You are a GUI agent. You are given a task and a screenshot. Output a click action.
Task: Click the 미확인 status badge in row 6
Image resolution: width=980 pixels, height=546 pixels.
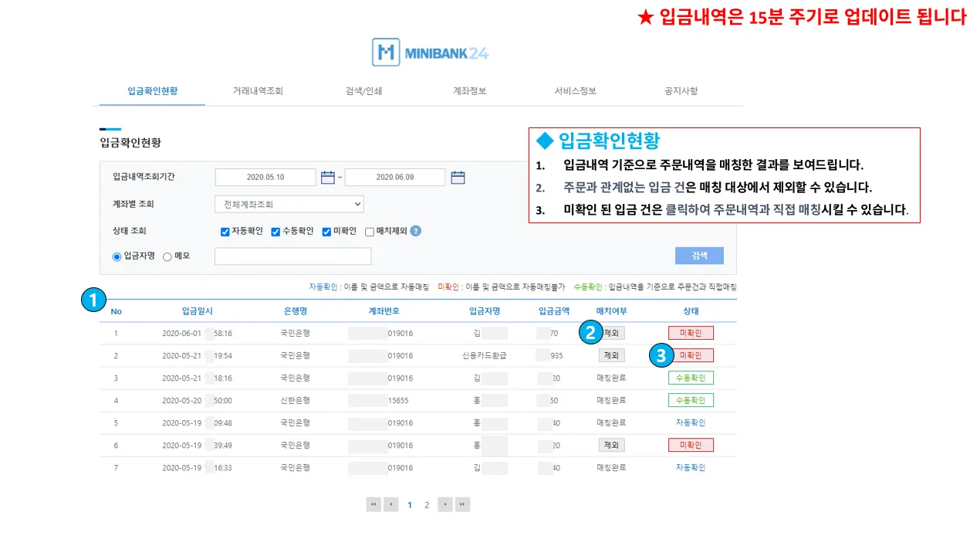pos(691,445)
